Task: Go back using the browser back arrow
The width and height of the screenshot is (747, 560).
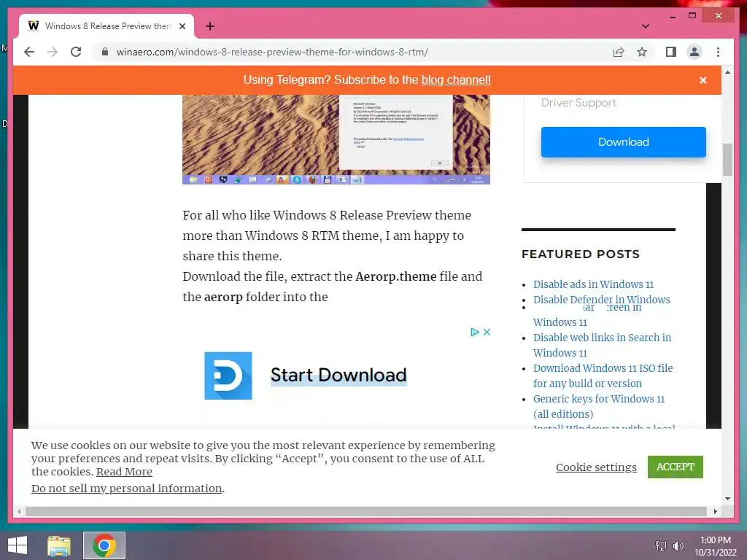Action: coord(29,52)
